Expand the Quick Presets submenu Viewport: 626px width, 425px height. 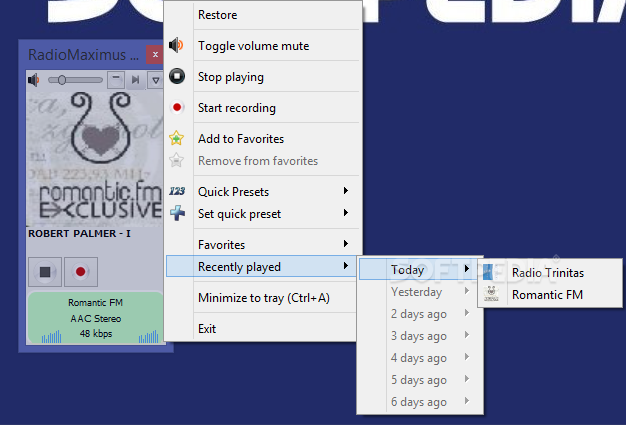pyautogui.click(x=263, y=192)
